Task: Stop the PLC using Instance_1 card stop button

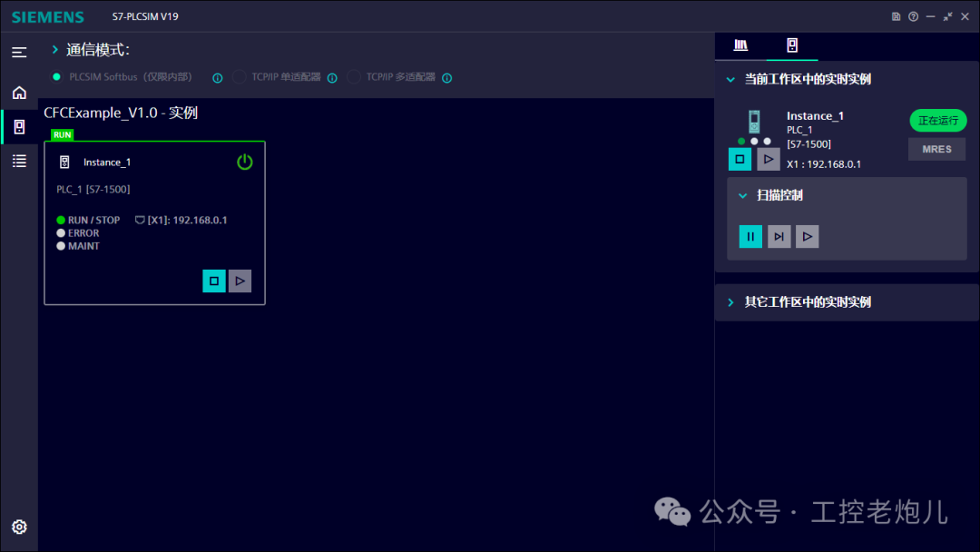Action: pyautogui.click(x=214, y=281)
